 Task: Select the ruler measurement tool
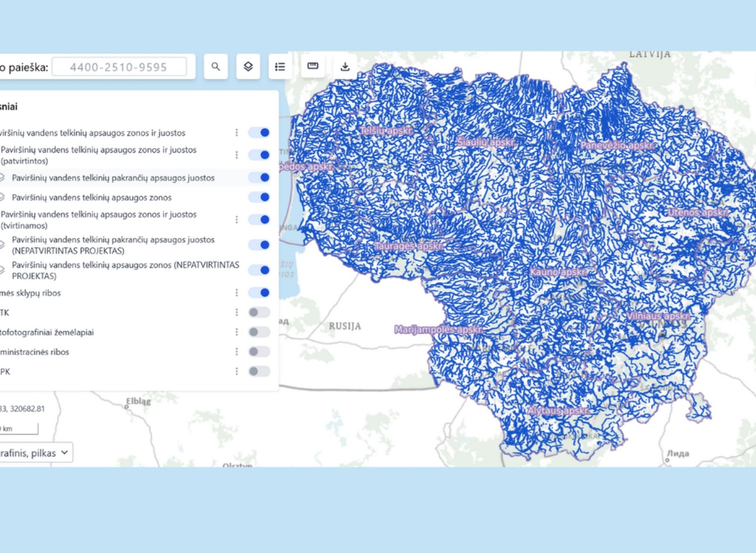313,67
